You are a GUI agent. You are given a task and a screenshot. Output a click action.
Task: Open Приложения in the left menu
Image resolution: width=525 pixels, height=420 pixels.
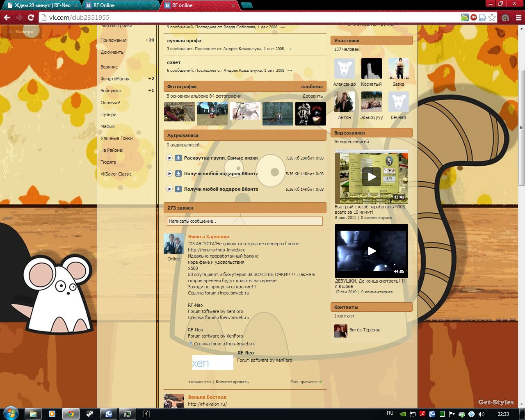114,40
